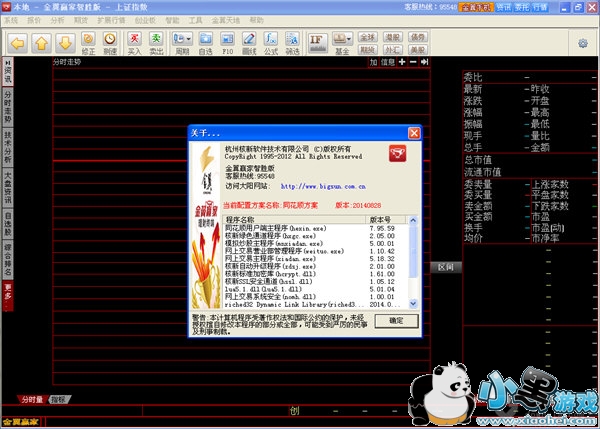Click the 资讯 title bar button
Image resolution: width=600 pixels, height=429 pixels.
[504, 7]
